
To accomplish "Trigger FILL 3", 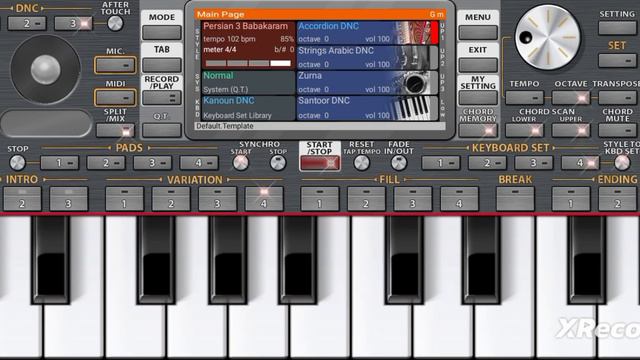I will pos(413,199).
